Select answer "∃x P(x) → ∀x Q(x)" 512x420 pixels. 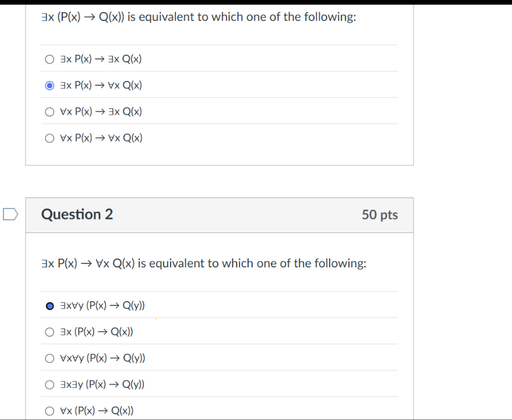click(50, 85)
